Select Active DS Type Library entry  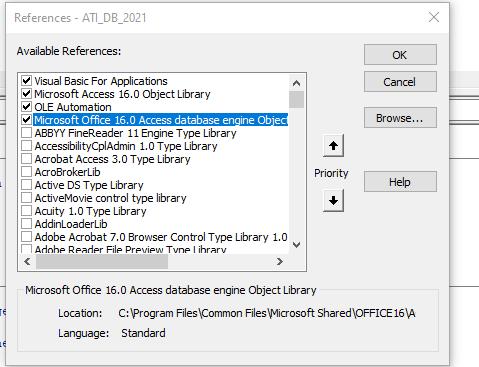(x=89, y=185)
